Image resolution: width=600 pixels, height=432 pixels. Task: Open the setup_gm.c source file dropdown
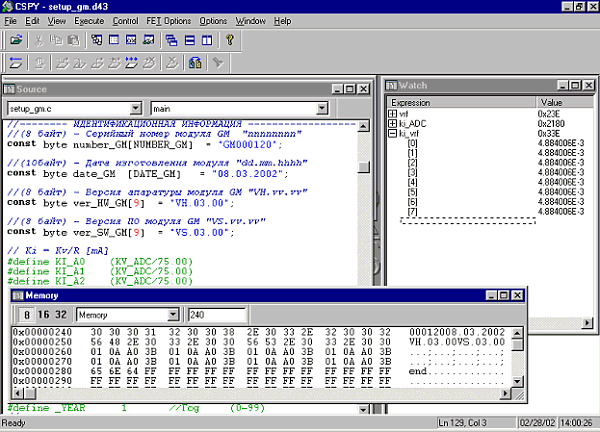(135, 108)
